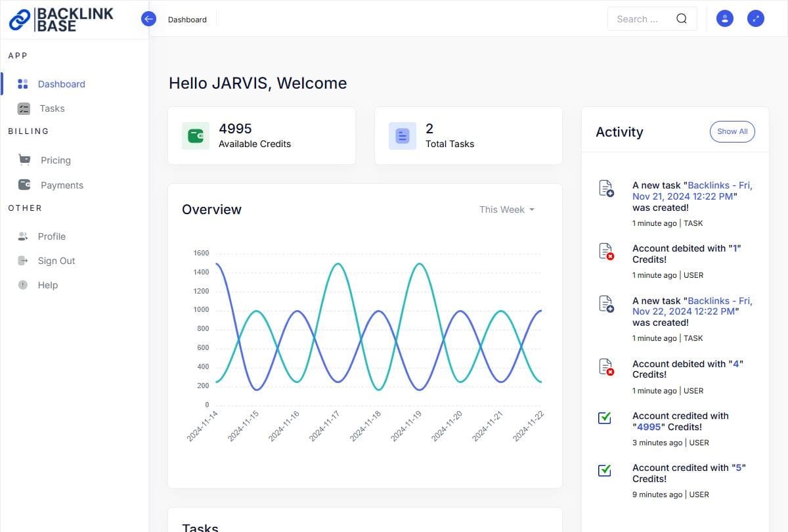Click into the Search input field
The image size is (788, 532).
640,19
